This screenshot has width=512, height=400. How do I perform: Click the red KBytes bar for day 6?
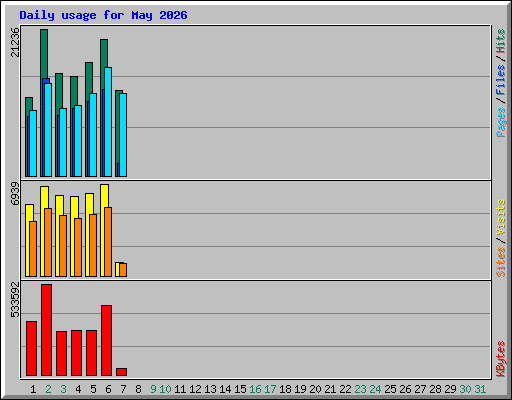coord(107,340)
